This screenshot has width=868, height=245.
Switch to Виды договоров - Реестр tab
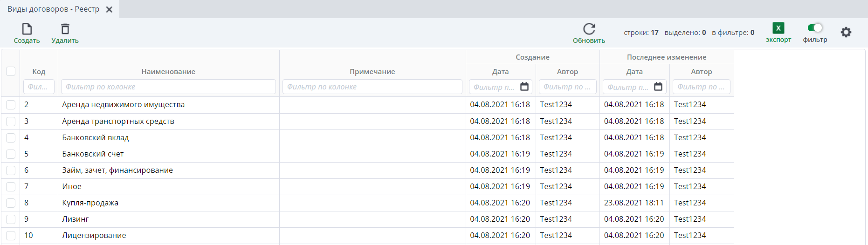53,9
